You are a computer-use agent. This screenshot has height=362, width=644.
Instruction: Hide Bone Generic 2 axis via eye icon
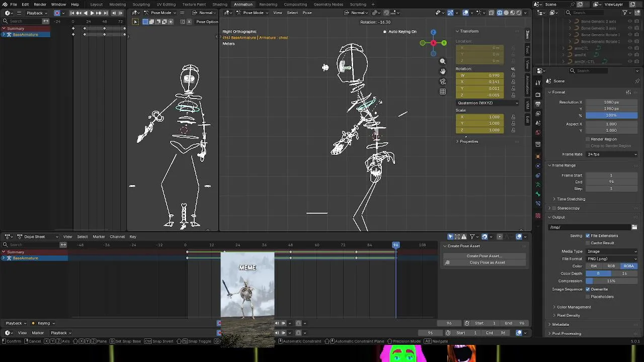pyautogui.click(x=630, y=22)
